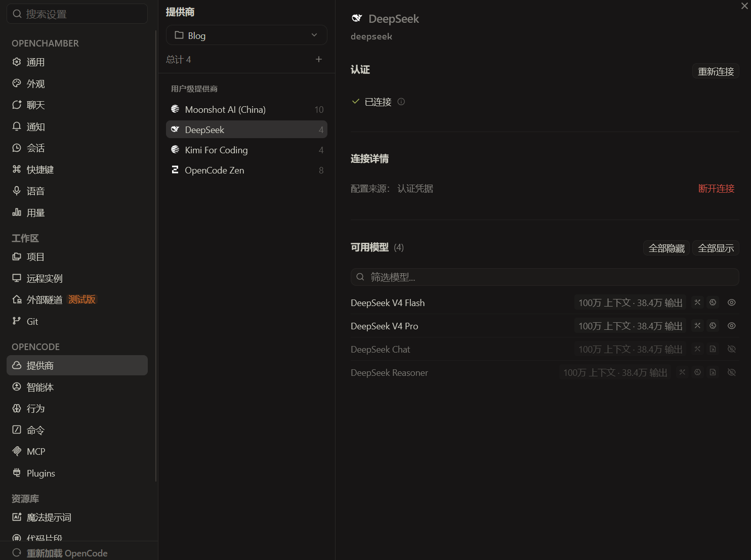The width and height of the screenshot is (751, 560).
Task: Open 通知 notification settings
Action: tap(77, 126)
